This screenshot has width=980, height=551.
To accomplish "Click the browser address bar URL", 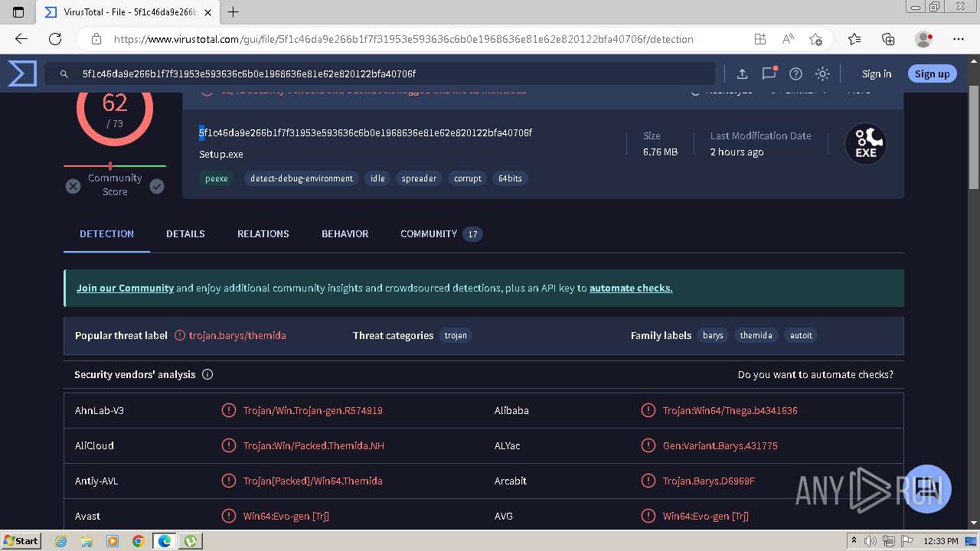I will pyautogui.click(x=403, y=39).
